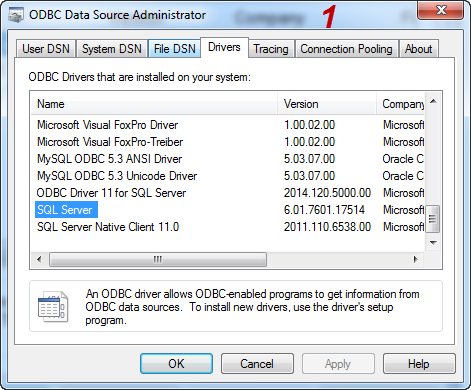Viewport: 471px width, 390px height.
Task: Click the ODBC Administrator title bar icon
Action: click(16, 15)
